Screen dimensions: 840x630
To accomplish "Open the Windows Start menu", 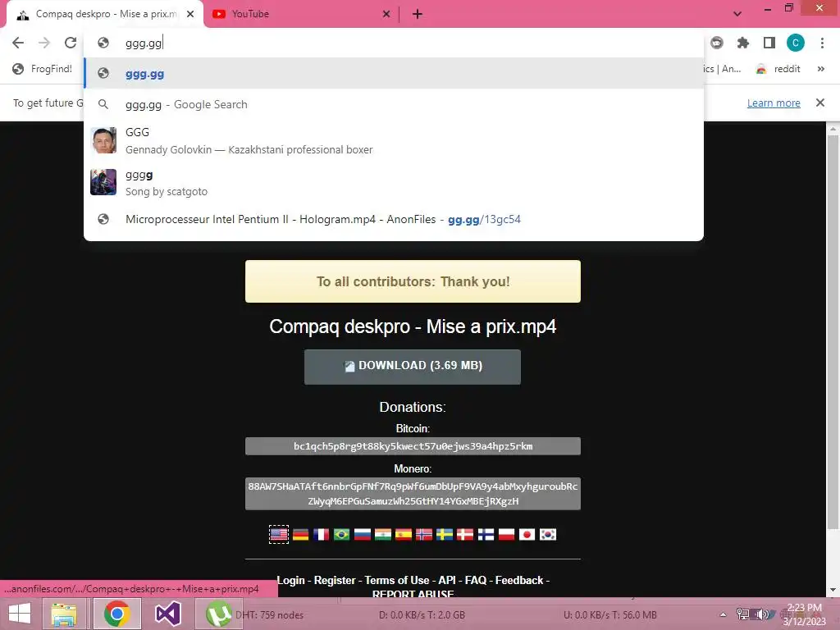I will [20, 614].
